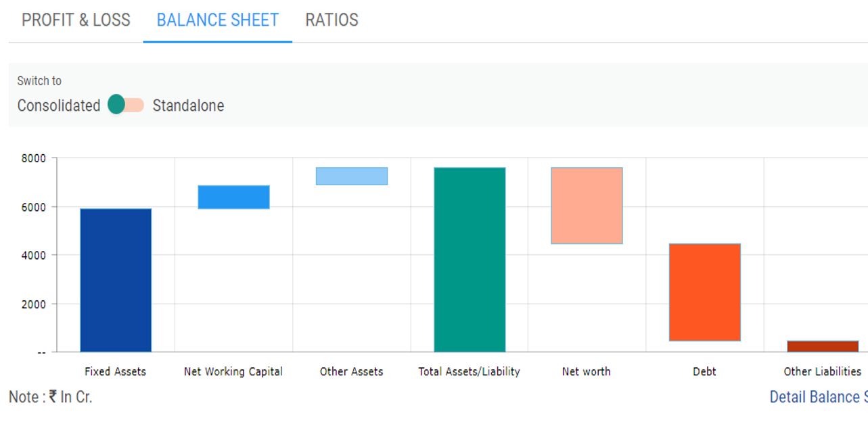Click the light blue Other Assets bar
The image size is (868, 422).
point(351,176)
